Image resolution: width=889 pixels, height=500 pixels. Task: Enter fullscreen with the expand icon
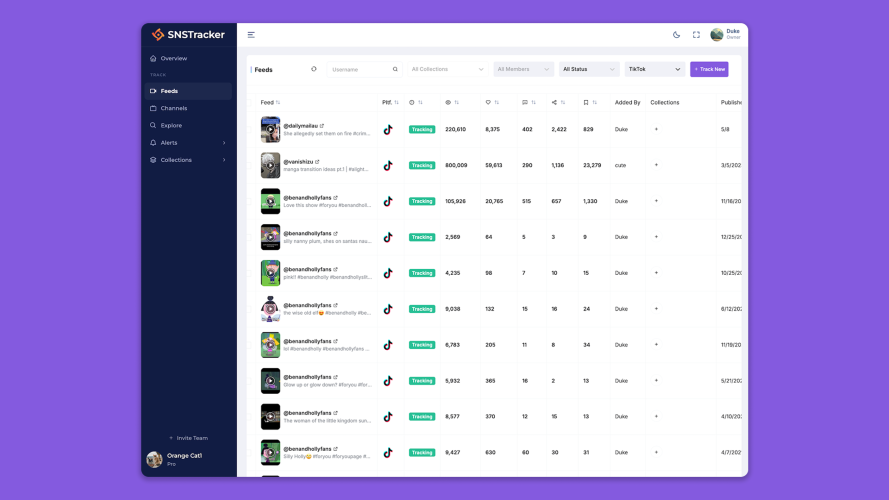pos(696,35)
